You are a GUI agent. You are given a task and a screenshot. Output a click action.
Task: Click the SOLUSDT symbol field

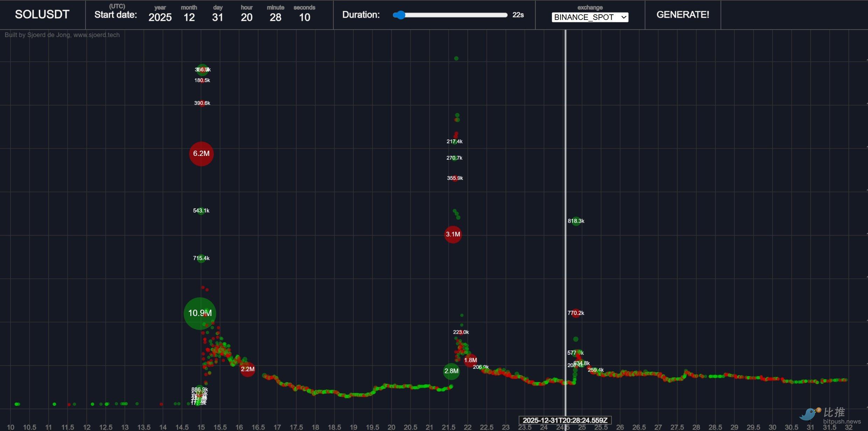(x=42, y=15)
